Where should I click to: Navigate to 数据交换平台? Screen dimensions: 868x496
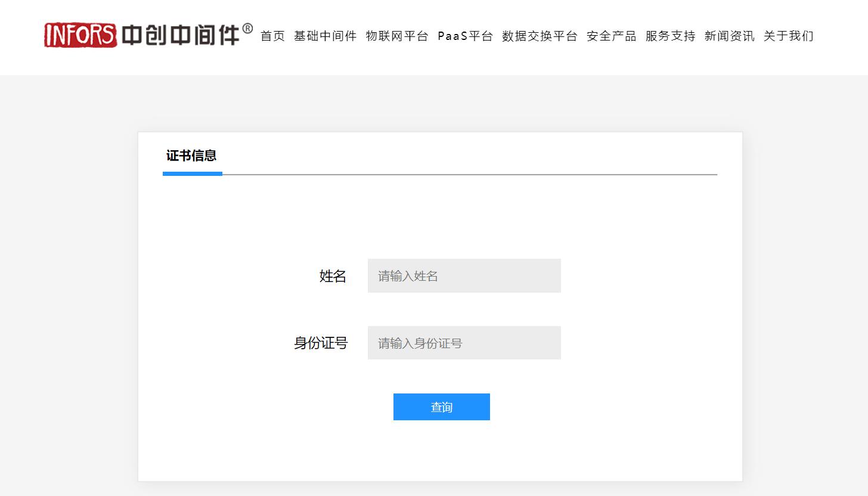pyautogui.click(x=540, y=36)
